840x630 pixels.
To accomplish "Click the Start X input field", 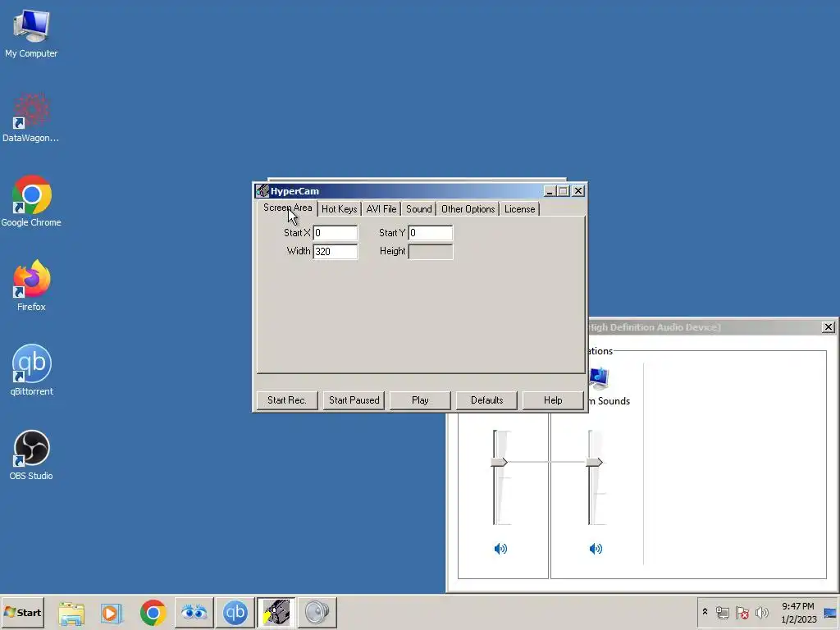I will coord(336,233).
